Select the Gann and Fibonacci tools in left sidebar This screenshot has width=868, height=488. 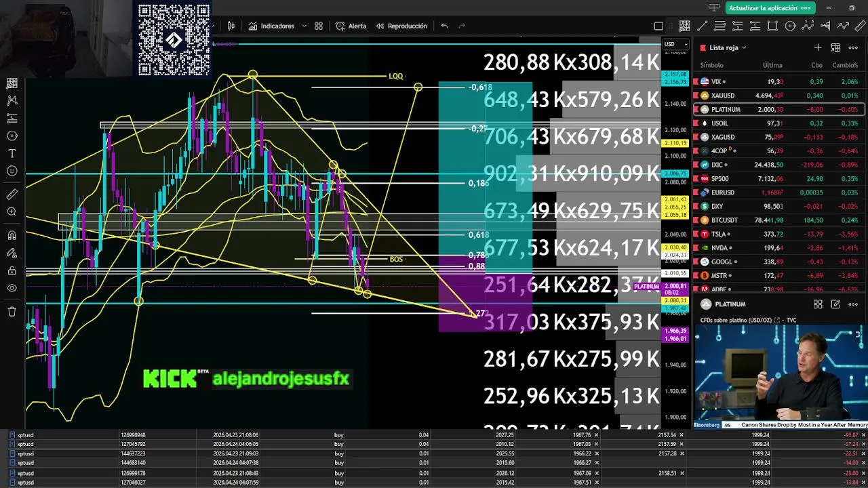click(12, 83)
